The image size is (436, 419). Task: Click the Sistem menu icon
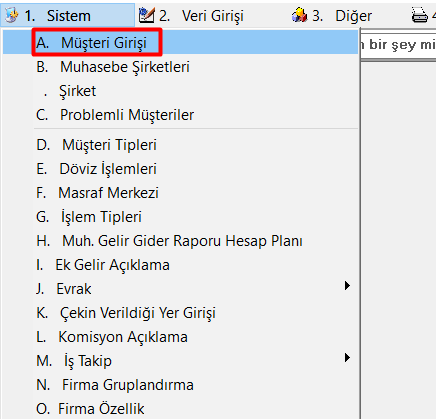point(11,15)
